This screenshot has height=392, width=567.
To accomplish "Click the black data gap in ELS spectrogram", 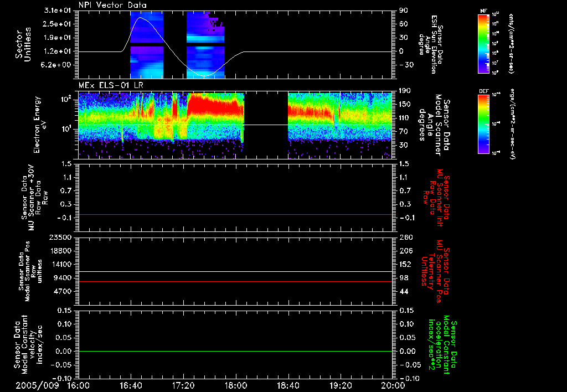I will tap(266, 125).
